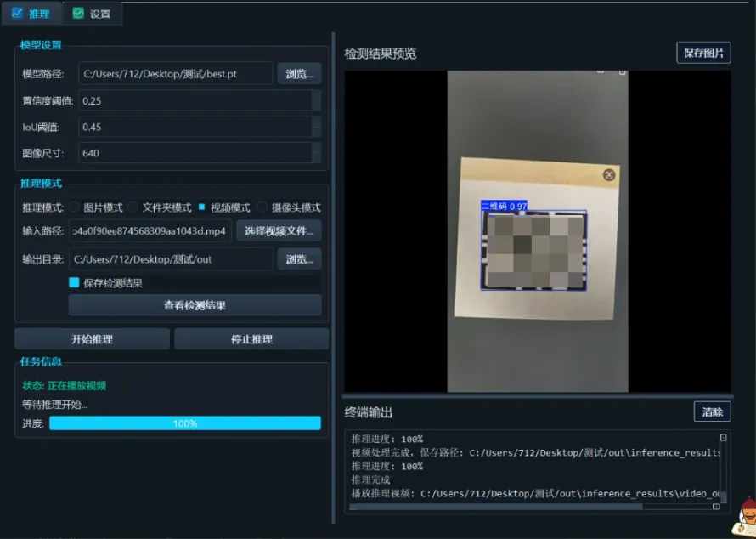This screenshot has height=539, width=756.
Task: Click the IoU阈值 field showing 0.45
Action: pyautogui.click(x=195, y=127)
